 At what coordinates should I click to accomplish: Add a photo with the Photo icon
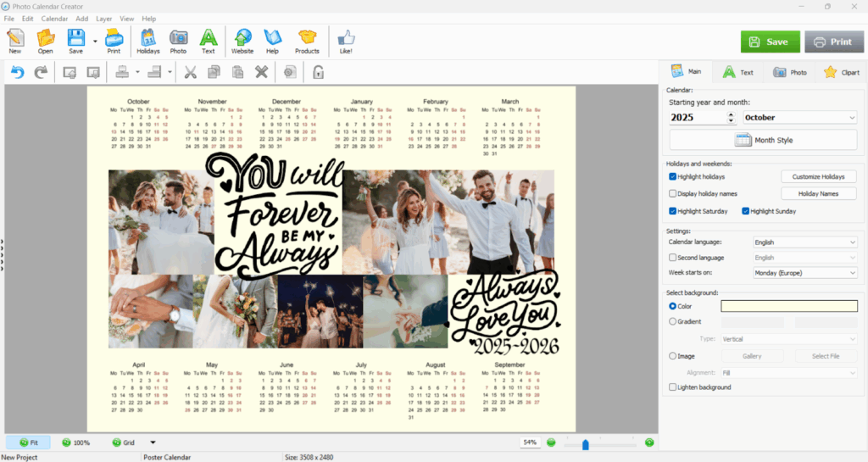(178, 40)
